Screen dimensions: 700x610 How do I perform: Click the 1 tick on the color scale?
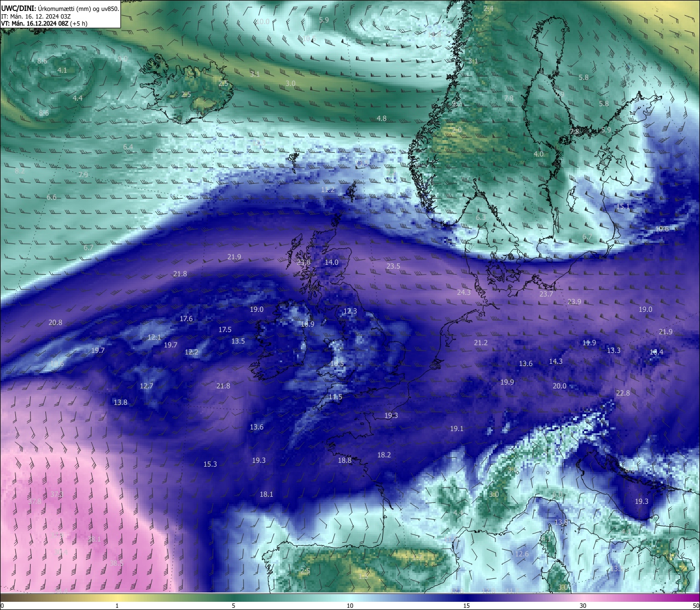117,606
